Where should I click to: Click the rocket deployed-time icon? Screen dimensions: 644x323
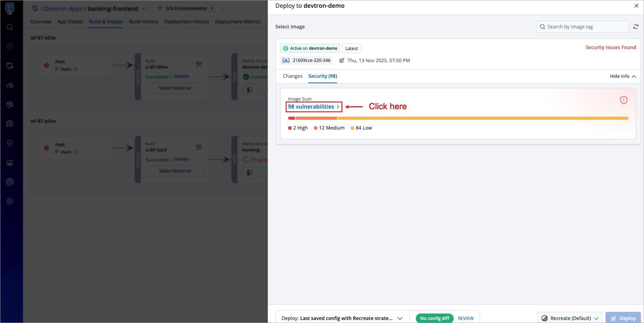tap(342, 61)
